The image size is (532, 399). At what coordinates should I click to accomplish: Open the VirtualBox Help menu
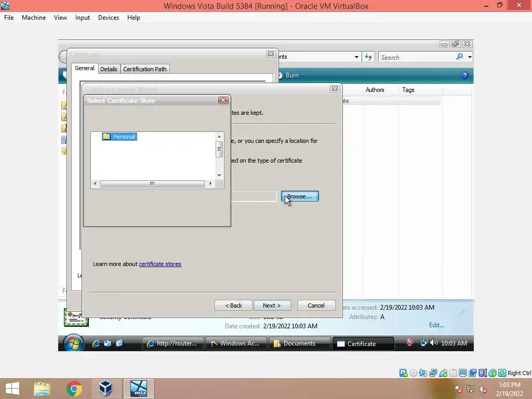(134, 18)
